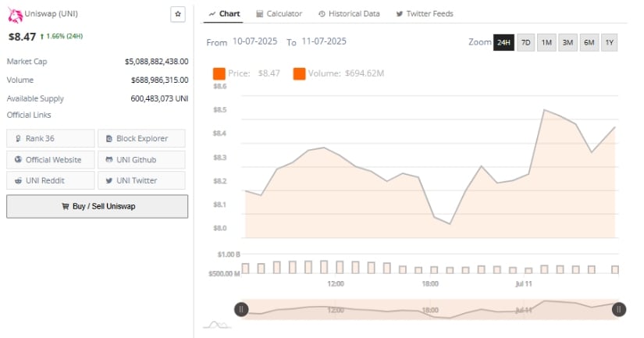Screen dimensions: 644x338
Task: Select the 6M zoom range
Action: click(589, 42)
